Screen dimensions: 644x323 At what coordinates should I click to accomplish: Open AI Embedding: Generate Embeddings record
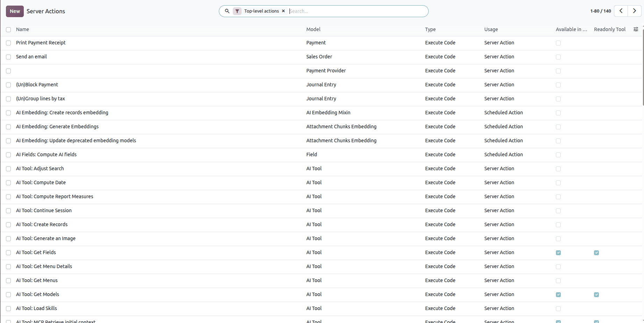pos(57,127)
